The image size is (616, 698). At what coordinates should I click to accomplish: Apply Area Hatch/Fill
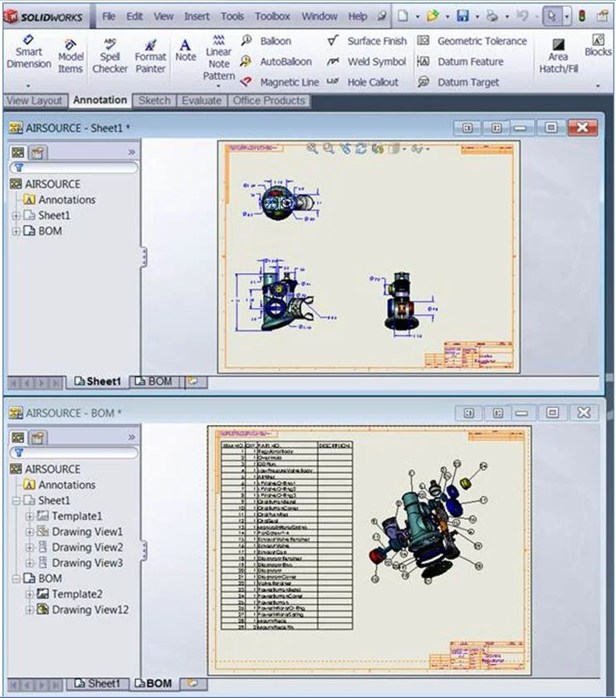558,56
